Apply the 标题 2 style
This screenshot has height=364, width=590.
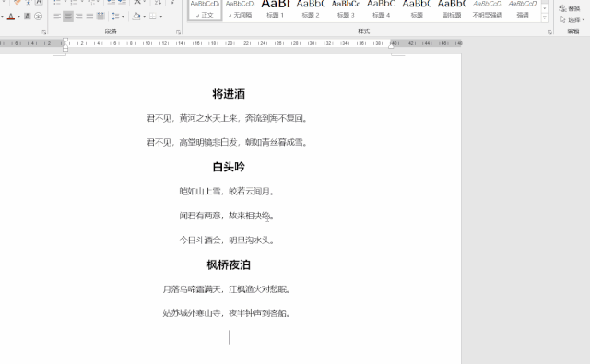tap(311, 9)
